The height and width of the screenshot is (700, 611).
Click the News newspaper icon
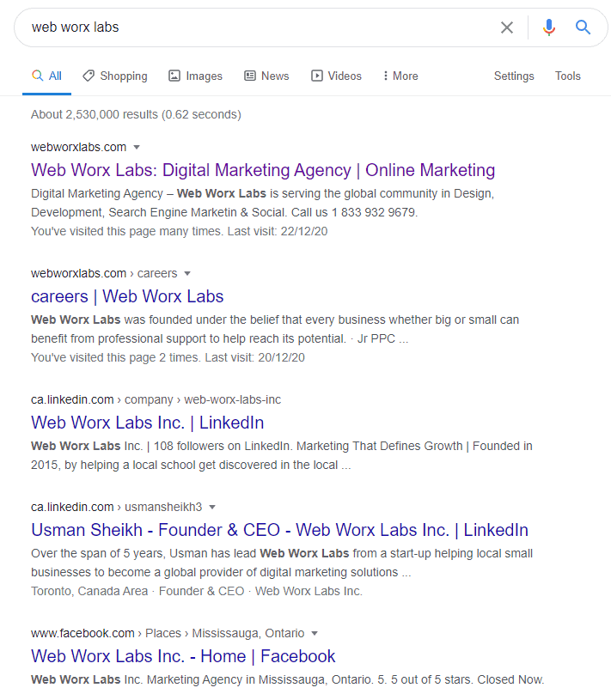250,76
